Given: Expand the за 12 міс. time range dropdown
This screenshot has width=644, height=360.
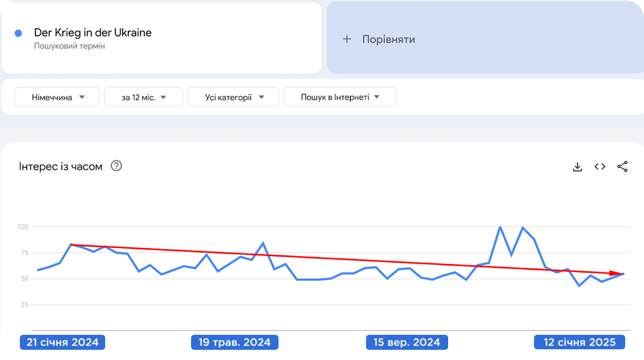Looking at the screenshot, I should (144, 97).
